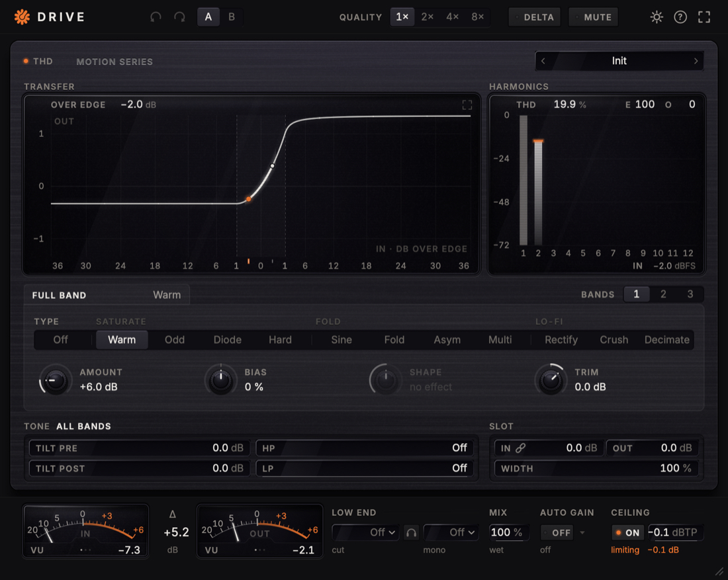Toggle the MUTE button
The width and height of the screenshot is (728, 580).
[594, 17]
